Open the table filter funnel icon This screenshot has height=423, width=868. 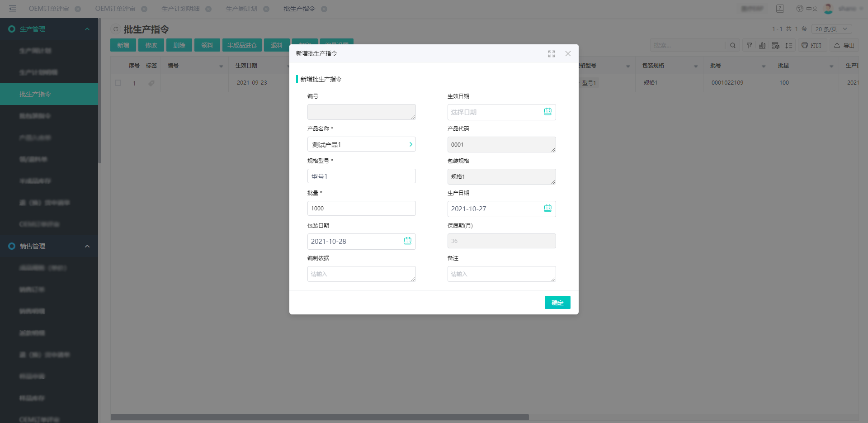click(x=749, y=45)
